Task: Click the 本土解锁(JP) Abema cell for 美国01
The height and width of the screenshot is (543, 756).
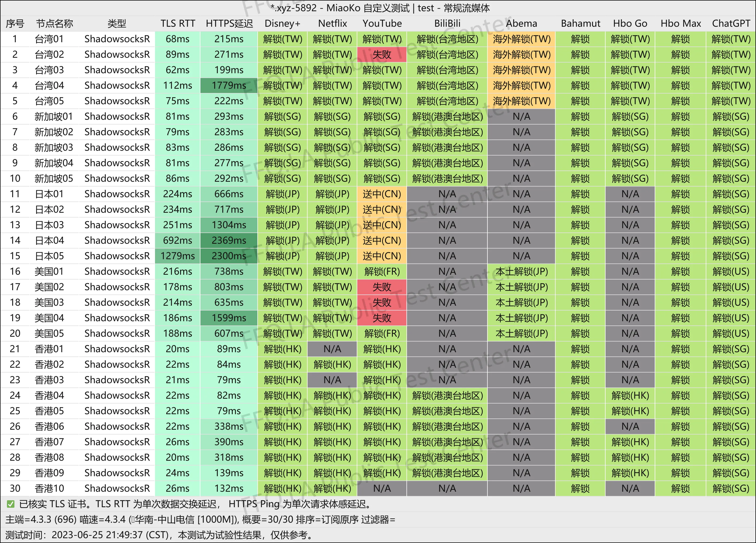Action: coord(521,272)
